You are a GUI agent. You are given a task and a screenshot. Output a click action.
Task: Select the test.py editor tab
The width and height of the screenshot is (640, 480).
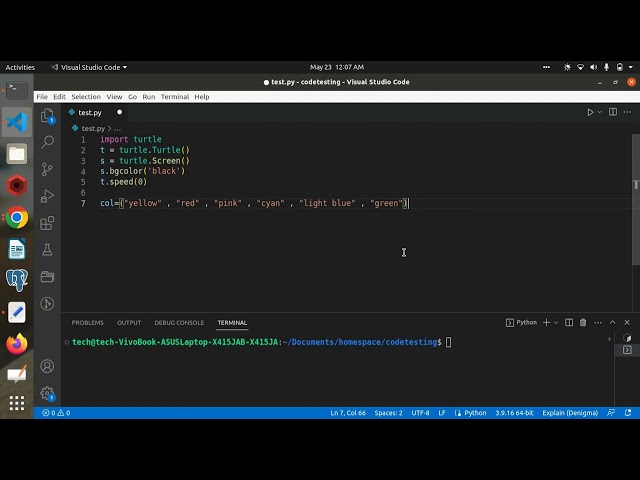(96, 112)
